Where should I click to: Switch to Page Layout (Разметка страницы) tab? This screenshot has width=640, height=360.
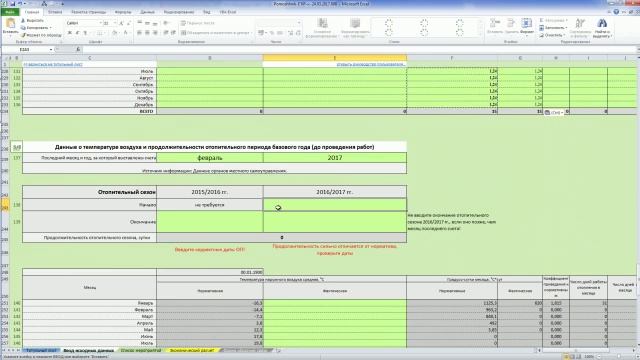point(89,12)
